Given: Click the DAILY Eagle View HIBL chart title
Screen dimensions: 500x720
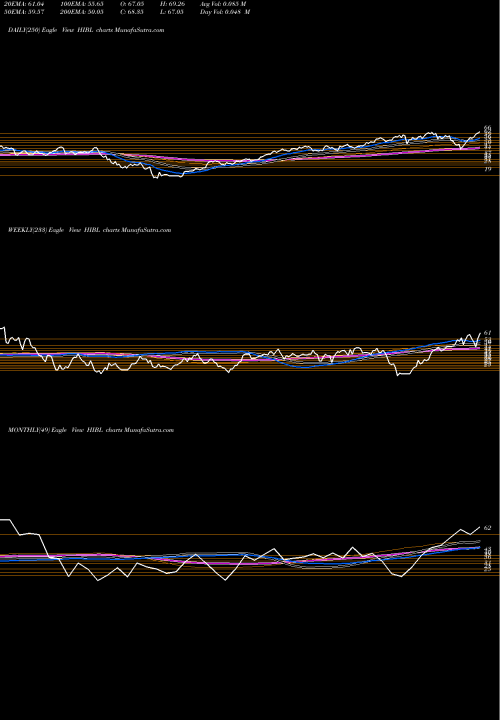Looking at the screenshot, I should (x=86, y=30).
